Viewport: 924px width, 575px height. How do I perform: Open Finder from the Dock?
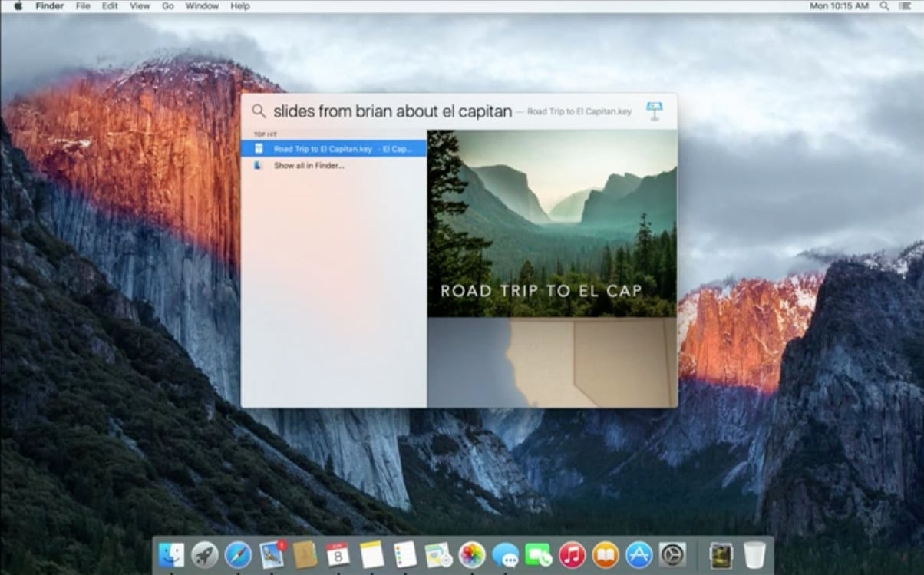(171, 554)
